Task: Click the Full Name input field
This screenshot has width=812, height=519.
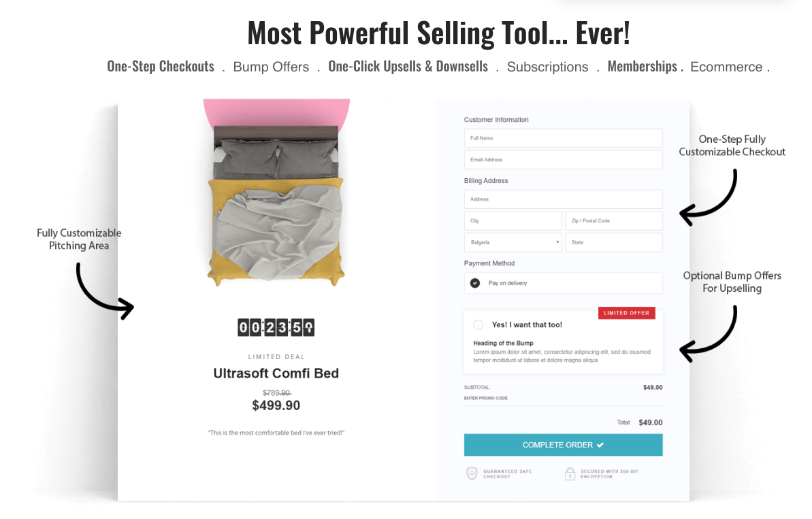Action: pyautogui.click(x=563, y=138)
